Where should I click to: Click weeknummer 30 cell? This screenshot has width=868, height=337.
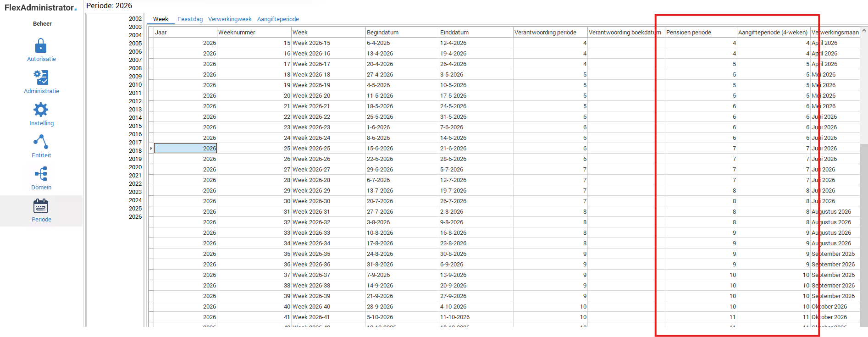254,201
